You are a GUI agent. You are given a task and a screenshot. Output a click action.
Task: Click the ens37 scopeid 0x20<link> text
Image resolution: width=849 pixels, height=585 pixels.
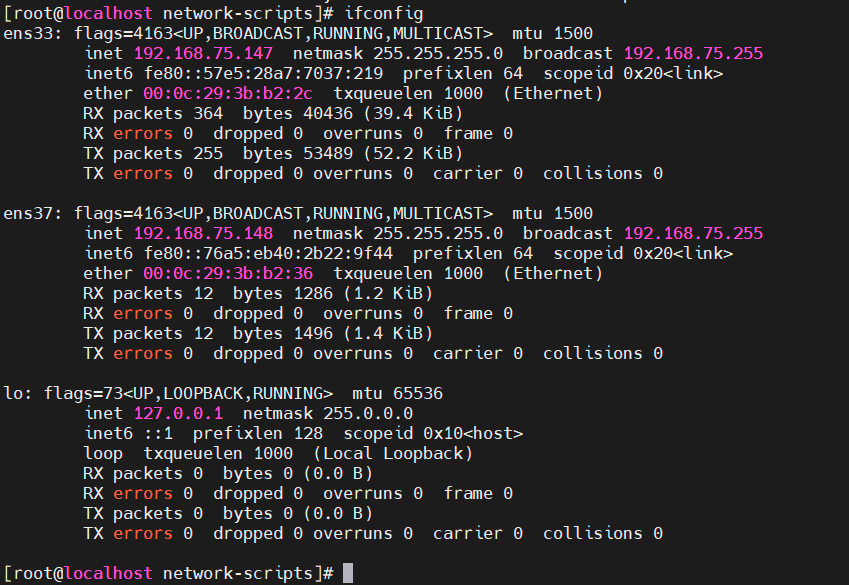pyautogui.click(x=643, y=253)
